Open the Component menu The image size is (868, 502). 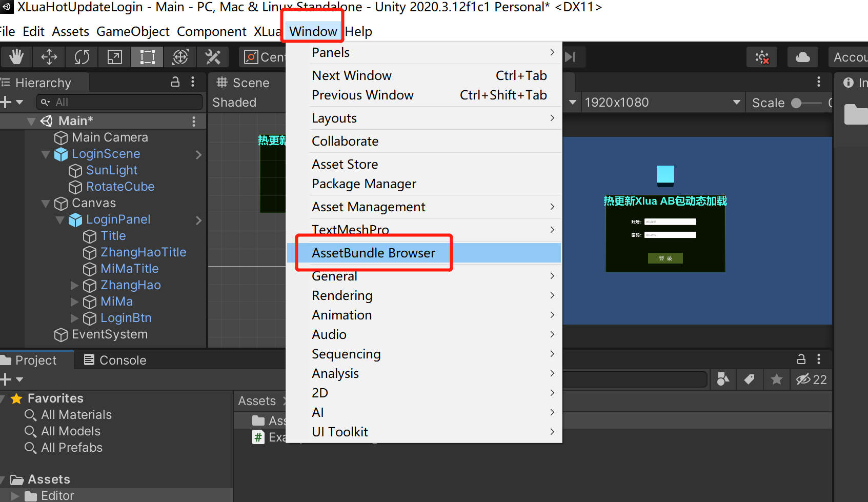[x=212, y=31]
